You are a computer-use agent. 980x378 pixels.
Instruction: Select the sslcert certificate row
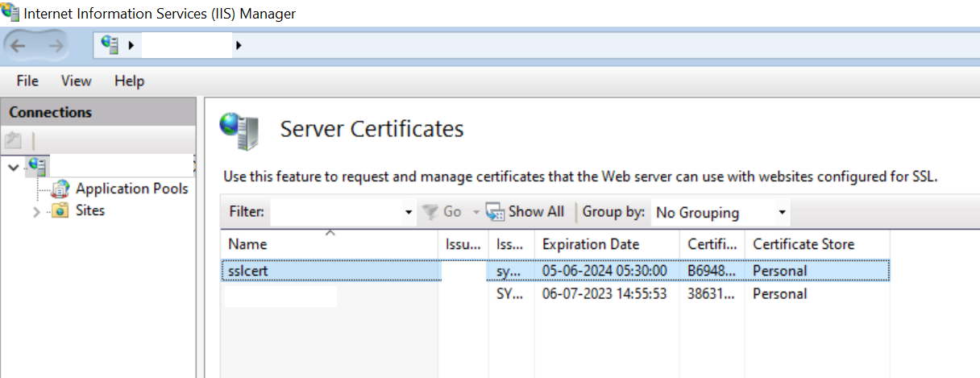tap(248, 271)
